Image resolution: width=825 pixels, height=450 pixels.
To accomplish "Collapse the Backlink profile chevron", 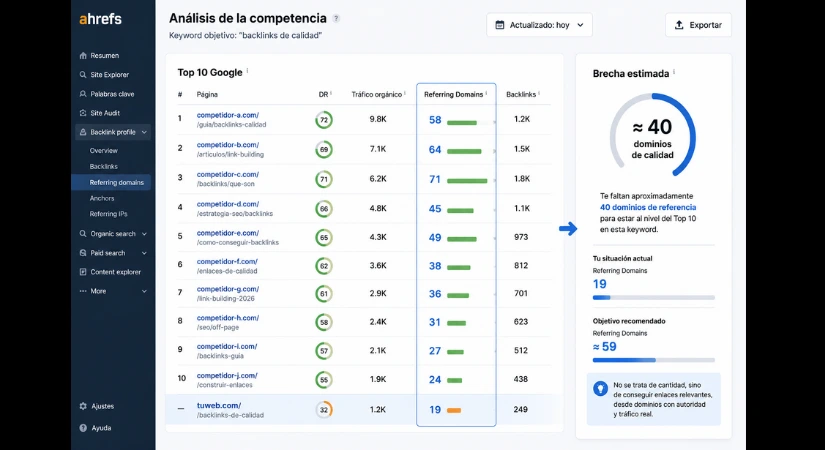I will point(144,132).
